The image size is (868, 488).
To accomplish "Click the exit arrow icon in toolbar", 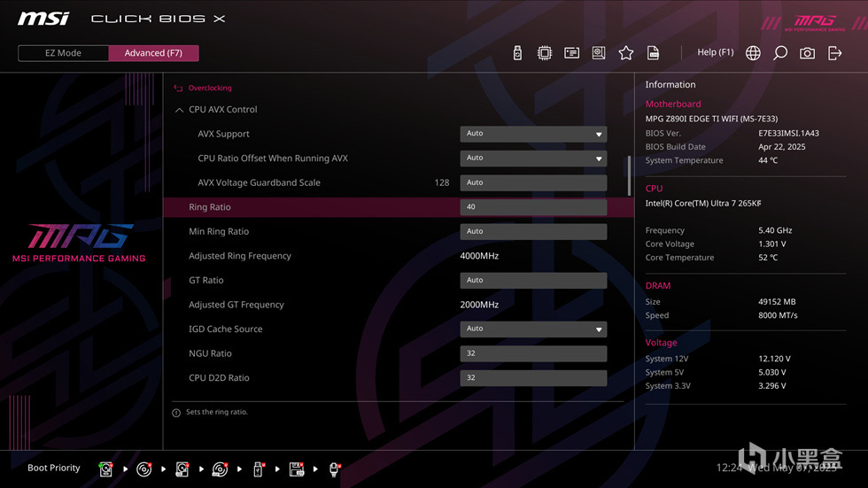I will (x=834, y=52).
